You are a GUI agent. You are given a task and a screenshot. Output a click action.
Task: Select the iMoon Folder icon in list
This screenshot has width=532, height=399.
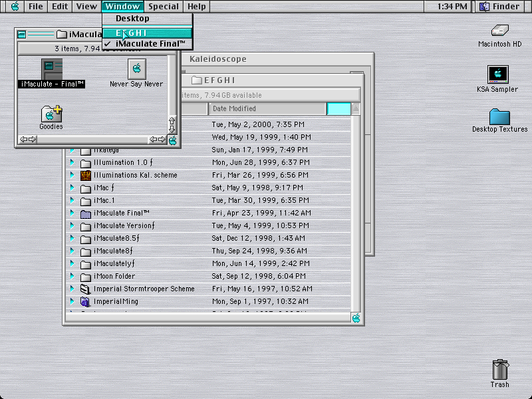pos(86,277)
